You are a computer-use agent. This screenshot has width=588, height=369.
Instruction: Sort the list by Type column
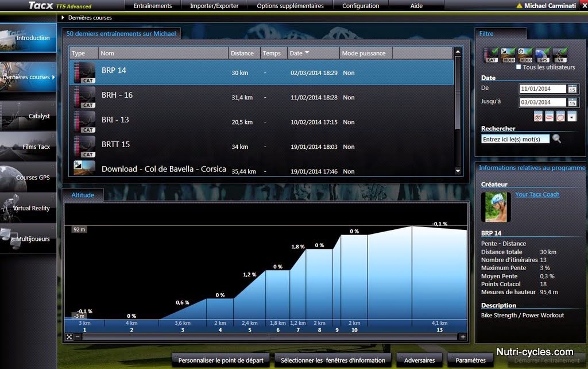[84, 53]
